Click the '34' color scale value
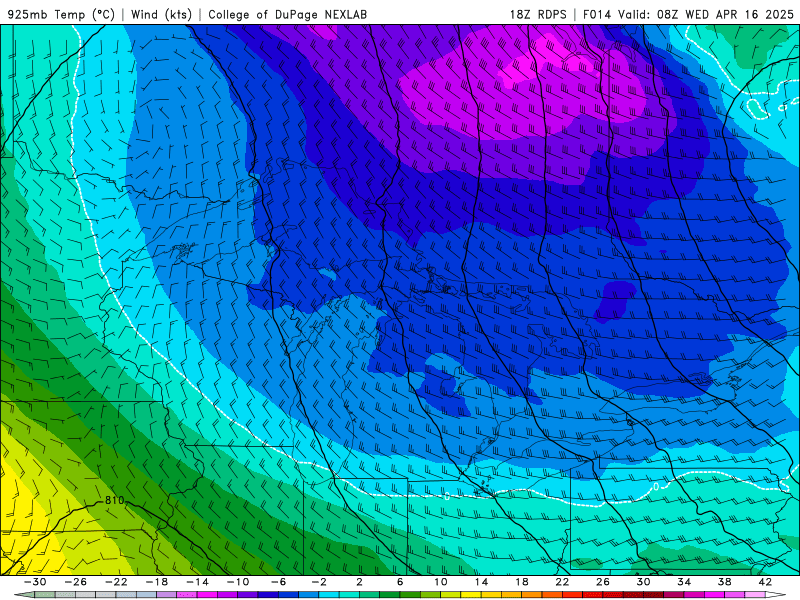800x600 pixels. [684, 582]
